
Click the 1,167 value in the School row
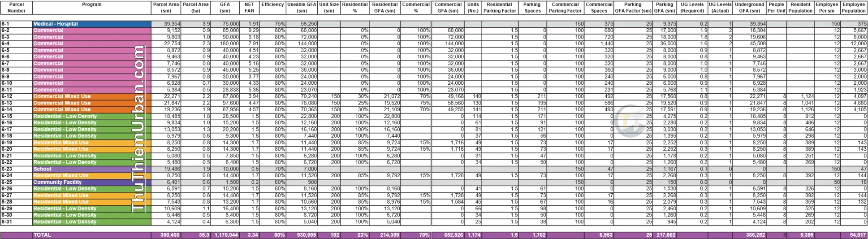coord(665,169)
